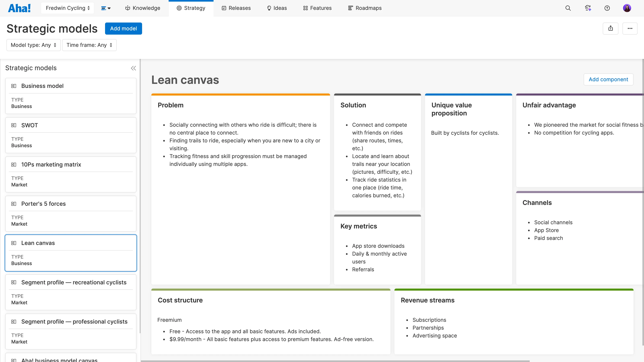
Task: Click the Aha! logo
Action: click(19, 8)
